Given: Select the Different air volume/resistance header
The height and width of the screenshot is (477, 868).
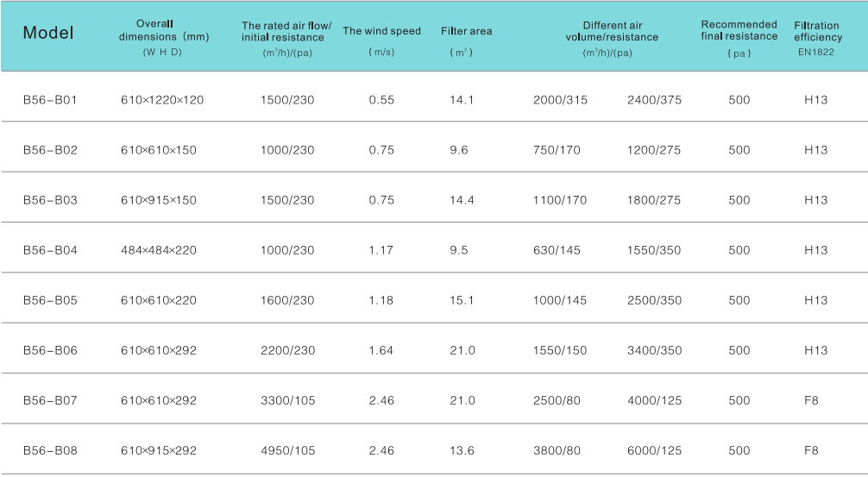Looking at the screenshot, I should coord(611,31).
